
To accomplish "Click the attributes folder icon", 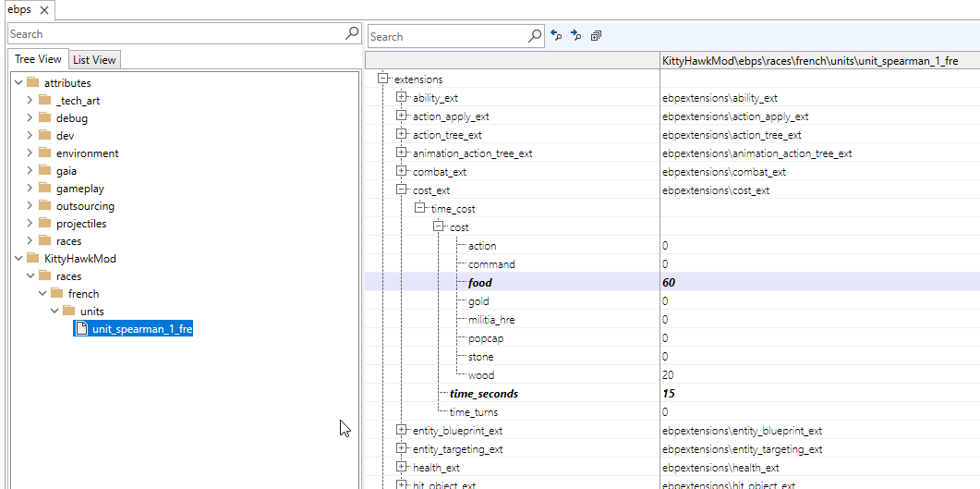I will (33, 82).
